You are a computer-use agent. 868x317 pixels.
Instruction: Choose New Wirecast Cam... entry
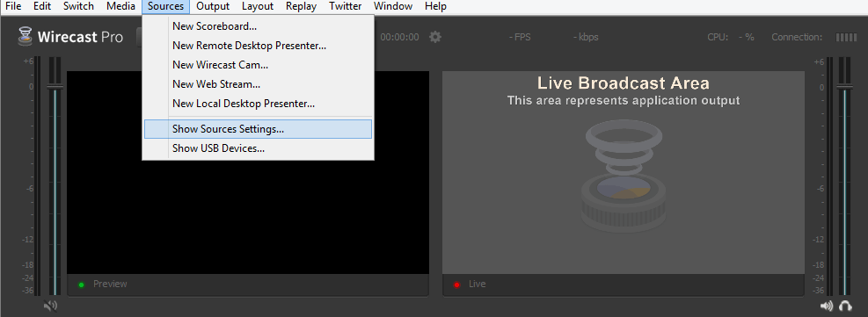258,65
